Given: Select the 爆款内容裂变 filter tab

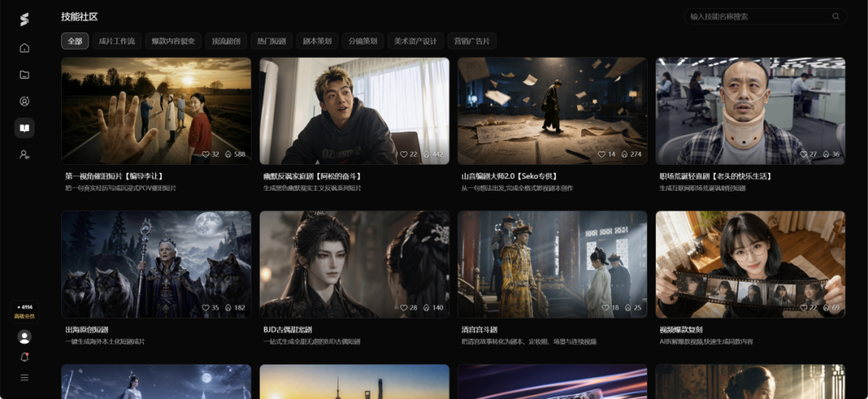Looking at the screenshot, I should [x=174, y=41].
